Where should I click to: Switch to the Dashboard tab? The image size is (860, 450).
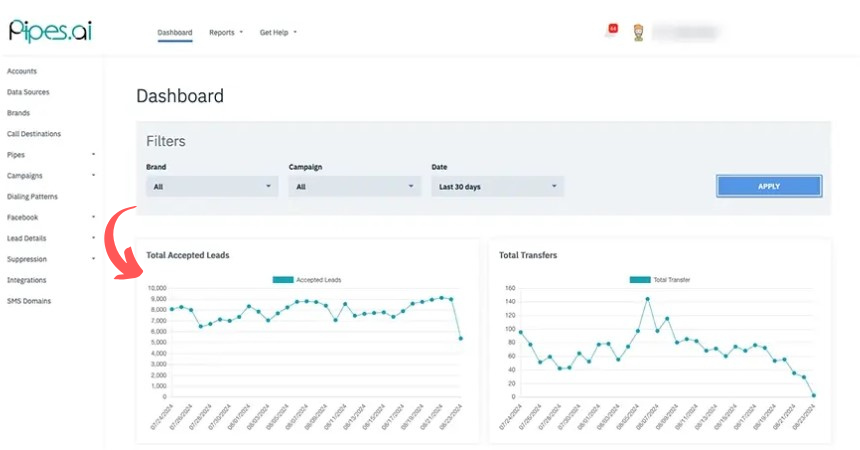[x=174, y=32]
